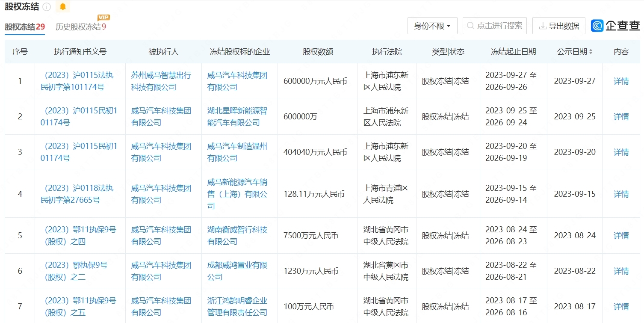The height and width of the screenshot is (323, 644).
Task: Open case (2023)鄂11执保9号(股权)之五
Action: point(78,307)
